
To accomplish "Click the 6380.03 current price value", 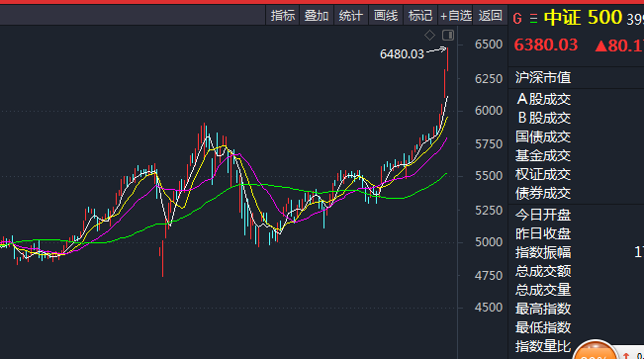I will click(546, 45).
